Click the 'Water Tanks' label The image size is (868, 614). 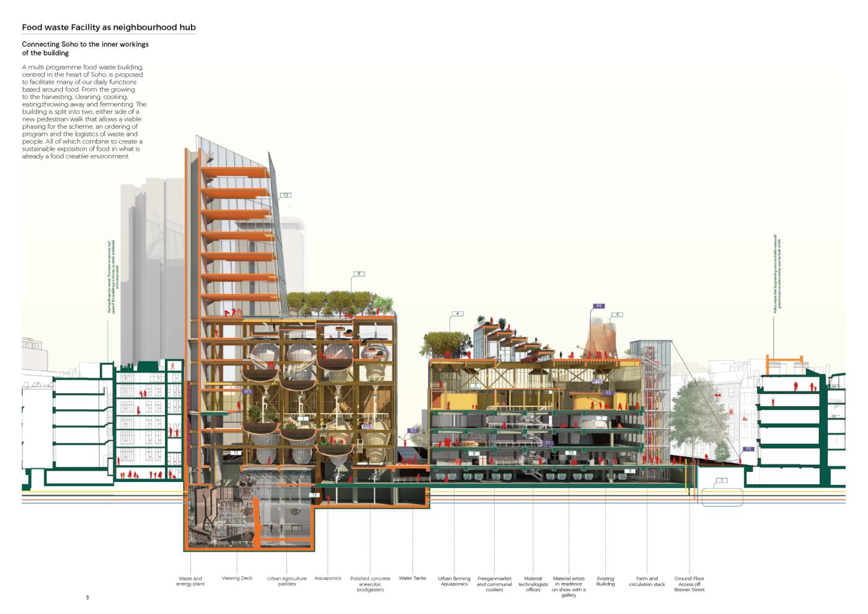point(412,578)
